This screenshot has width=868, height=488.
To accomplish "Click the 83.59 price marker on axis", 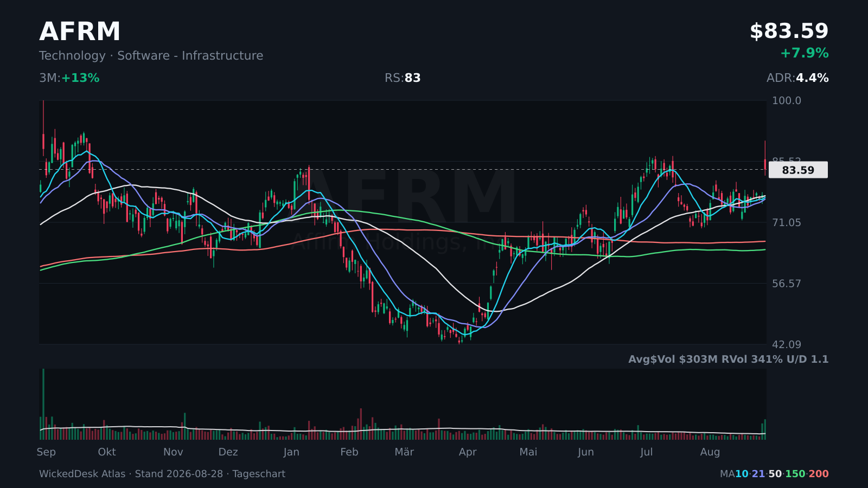I will tap(798, 170).
